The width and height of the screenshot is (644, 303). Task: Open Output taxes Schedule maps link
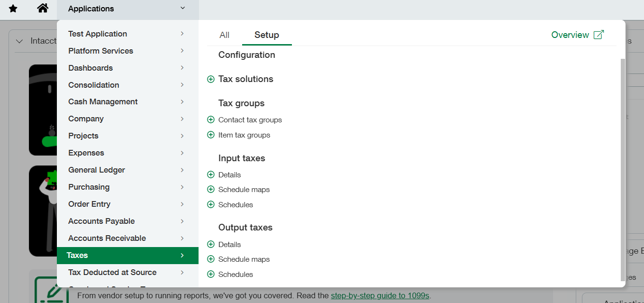coord(244,259)
